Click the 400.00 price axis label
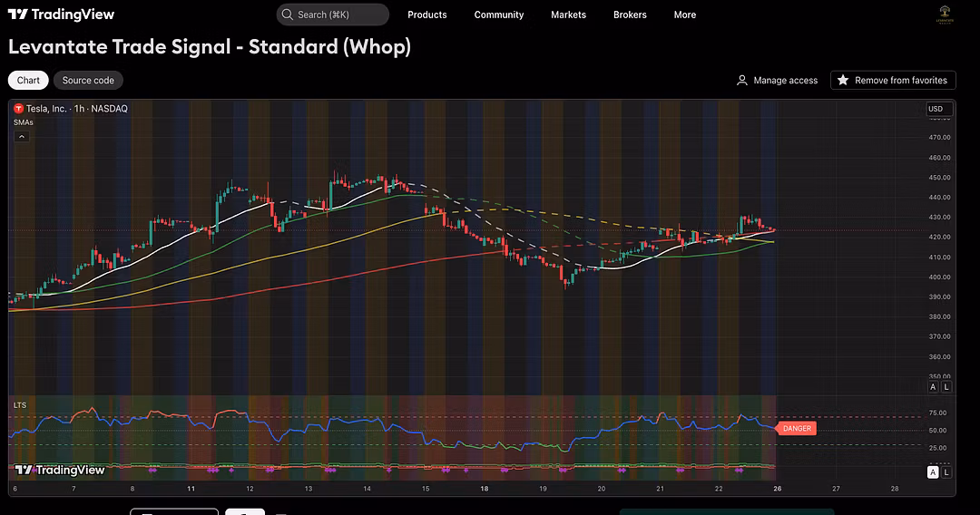 point(939,277)
